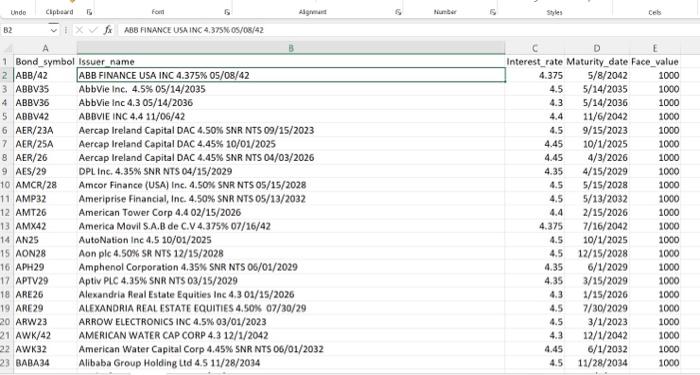Image resolution: width=700 pixels, height=375 pixels.
Task: Select maturity date cell 7/16/2042
Action: [x=597, y=226]
